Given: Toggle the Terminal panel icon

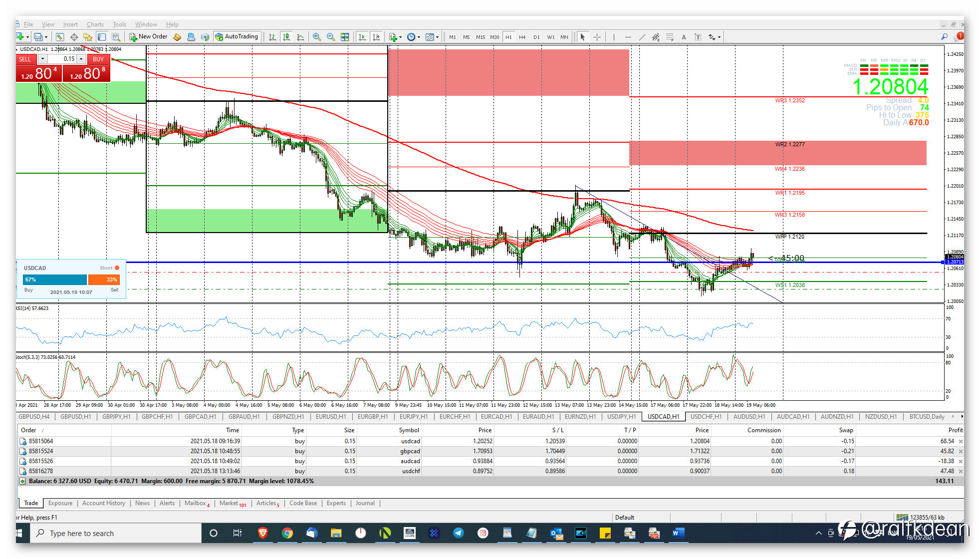Looking at the screenshot, I should (102, 37).
